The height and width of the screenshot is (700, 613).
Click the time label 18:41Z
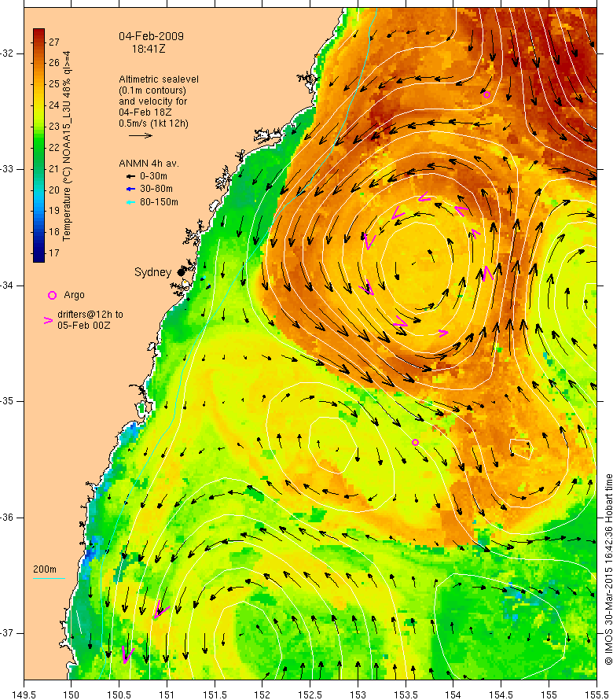coord(149,49)
